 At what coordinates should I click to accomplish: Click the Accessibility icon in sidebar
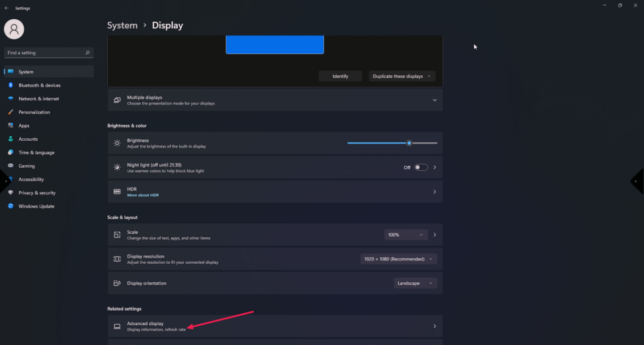pyautogui.click(x=11, y=179)
